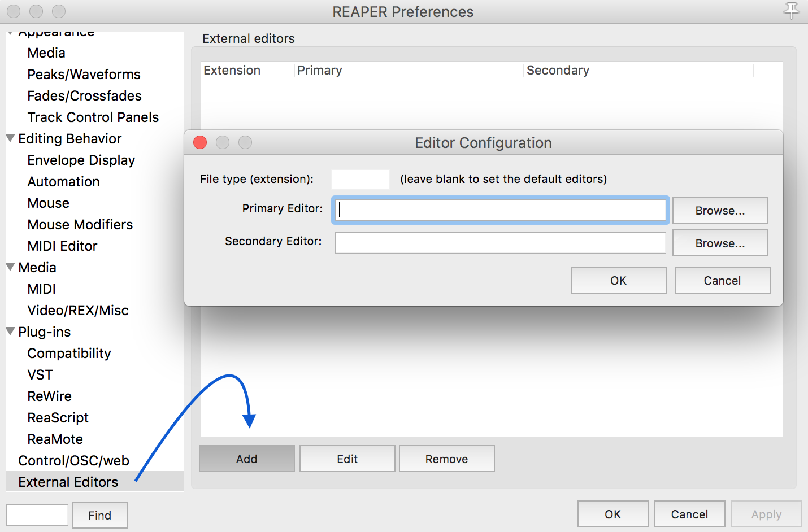Click the Extension column header
The image size is (808, 532).
click(247, 70)
